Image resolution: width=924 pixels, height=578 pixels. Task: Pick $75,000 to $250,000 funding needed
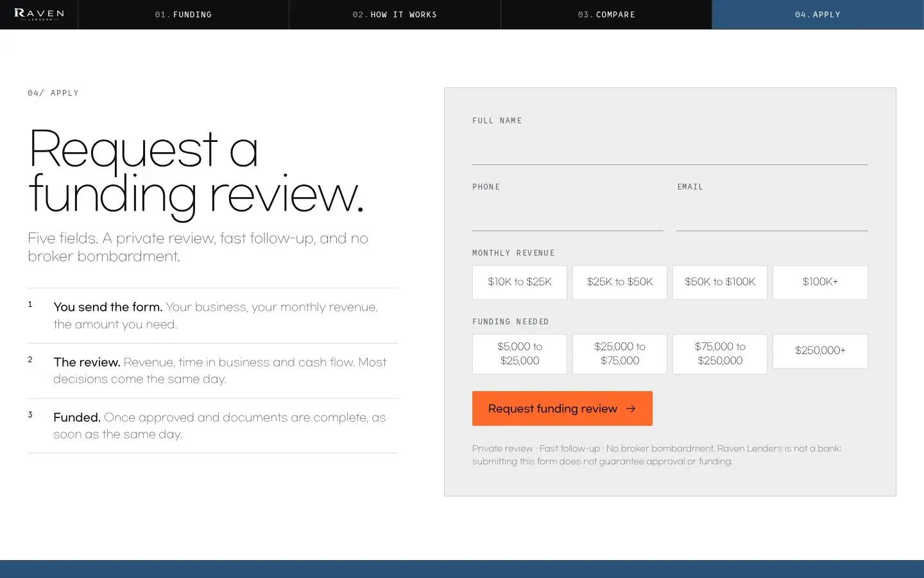(x=720, y=354)
